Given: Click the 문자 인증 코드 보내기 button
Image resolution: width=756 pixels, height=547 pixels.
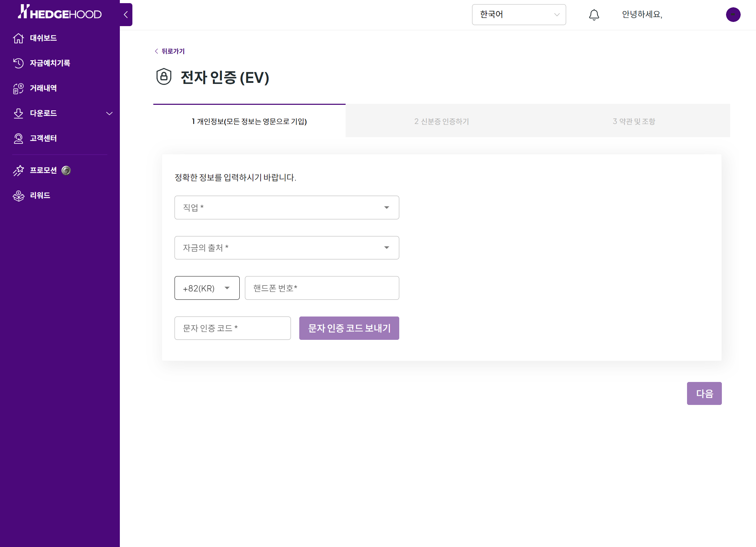Looking at the screenshot, I should tap(349, 328).
